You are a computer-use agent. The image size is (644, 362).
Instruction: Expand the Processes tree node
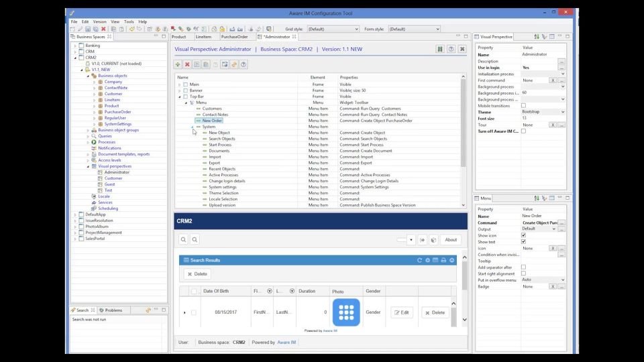tap(88, 142)
